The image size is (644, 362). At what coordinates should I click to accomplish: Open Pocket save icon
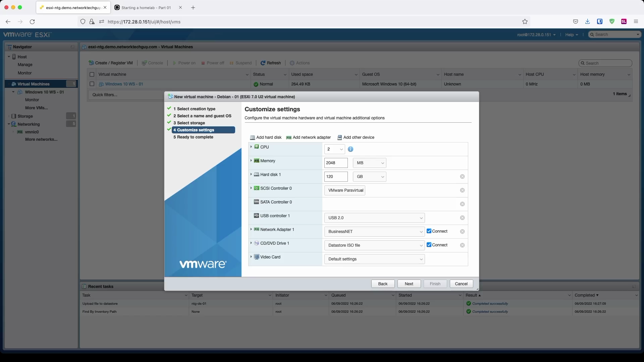576,22
